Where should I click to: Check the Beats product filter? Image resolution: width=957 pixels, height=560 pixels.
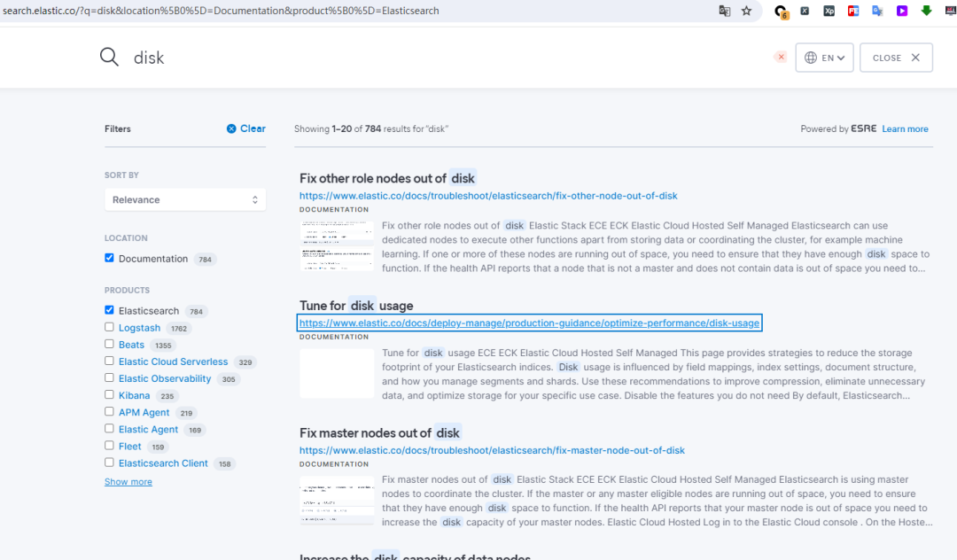(x=109, y=344)
